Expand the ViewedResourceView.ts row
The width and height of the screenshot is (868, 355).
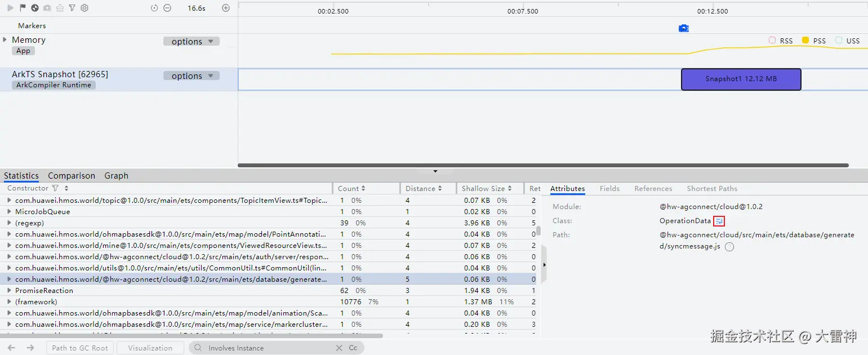point(9,245)
